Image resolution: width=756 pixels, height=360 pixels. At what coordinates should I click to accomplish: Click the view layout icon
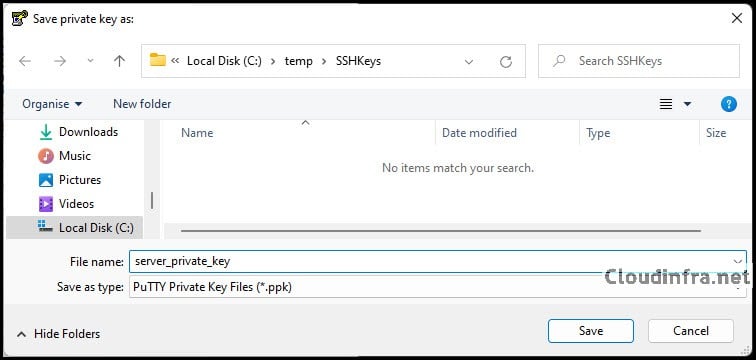coord(666,104)
